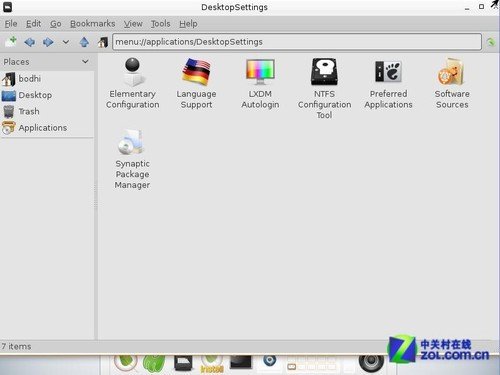
Task: Click the new tab toolbar icon
Action: coord(11,42)
